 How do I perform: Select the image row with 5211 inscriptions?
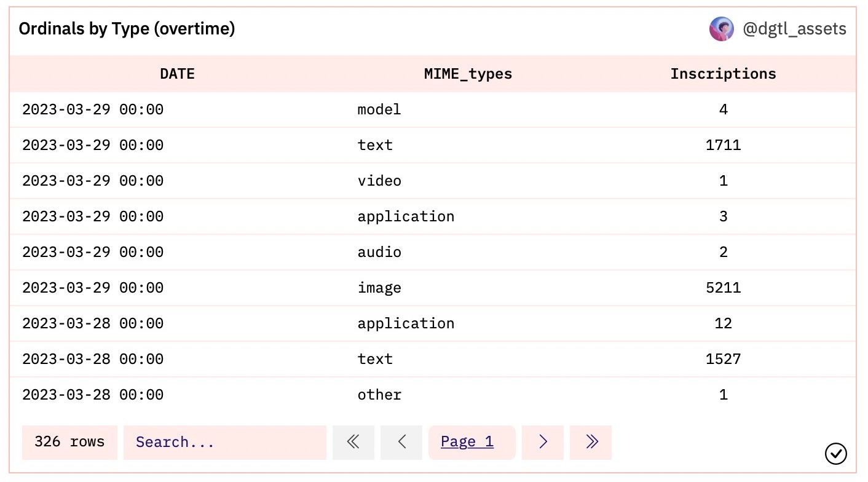379,288
